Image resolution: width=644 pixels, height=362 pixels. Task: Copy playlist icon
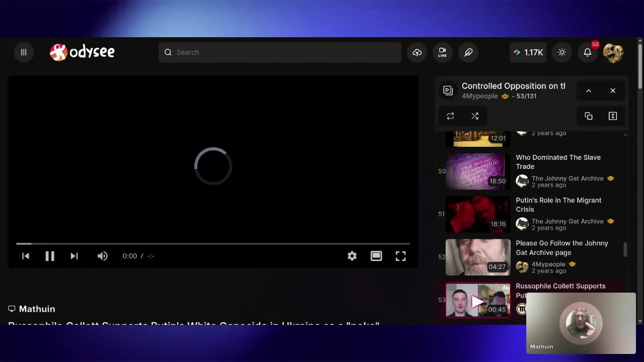(x=588, y=116)
